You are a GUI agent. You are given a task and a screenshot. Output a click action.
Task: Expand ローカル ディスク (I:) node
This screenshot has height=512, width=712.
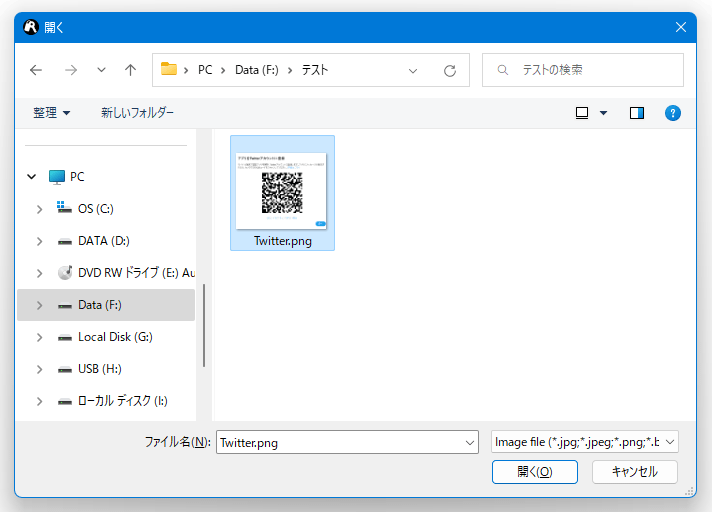pyautogui.click(x=40, y=402)
